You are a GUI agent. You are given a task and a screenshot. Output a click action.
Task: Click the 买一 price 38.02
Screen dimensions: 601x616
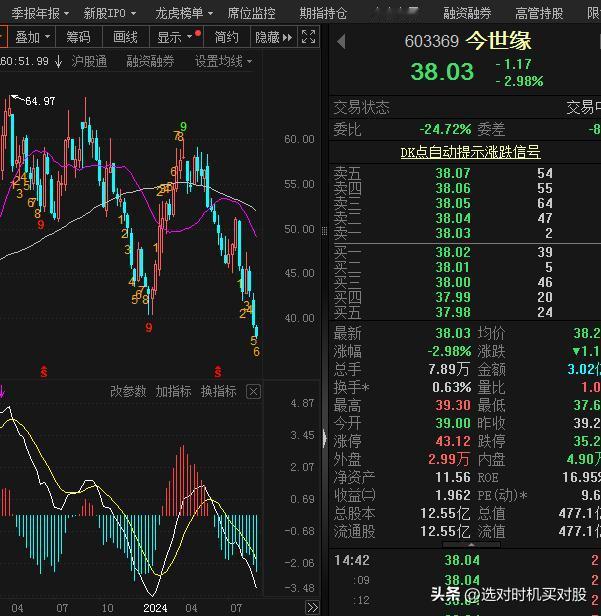(453, 252)
